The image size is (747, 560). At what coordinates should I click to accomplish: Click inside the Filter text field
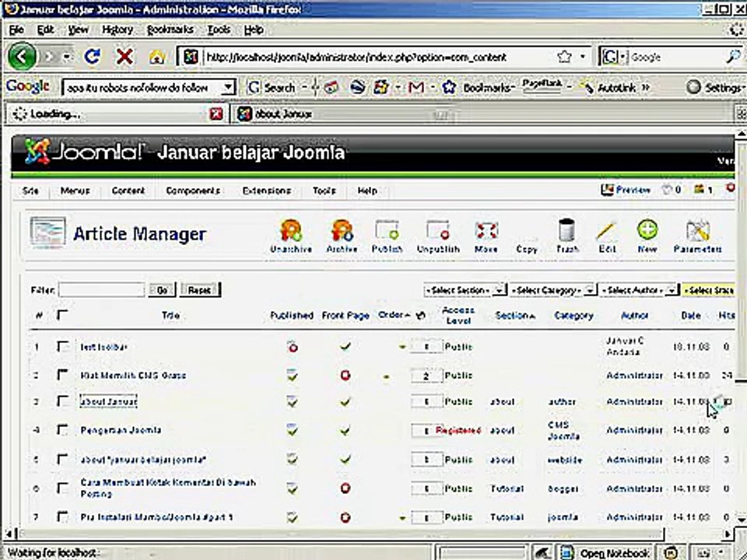click(101, 289)
